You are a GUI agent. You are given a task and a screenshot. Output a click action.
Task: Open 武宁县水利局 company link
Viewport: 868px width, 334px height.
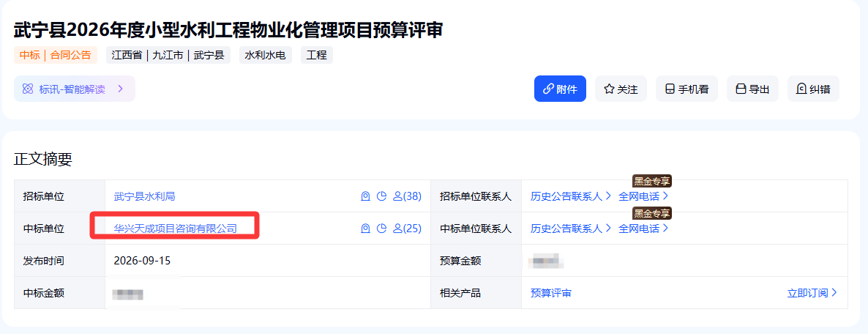pyautogui.click(x=144, y=196)
